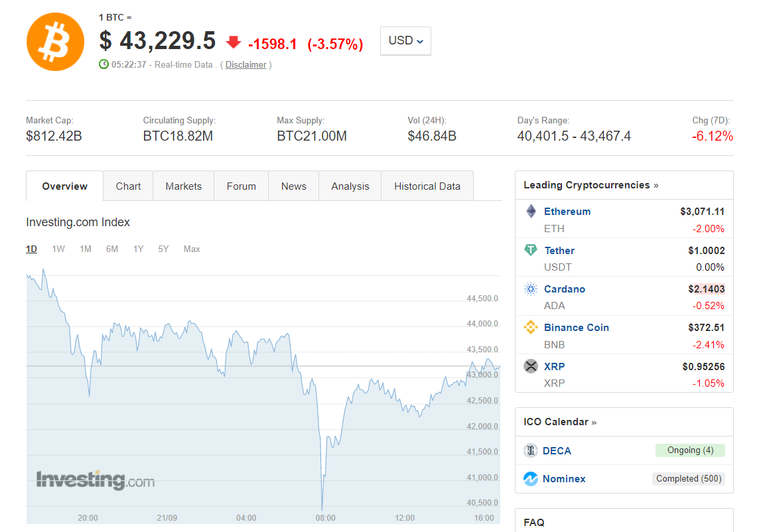Click the XRP black X icon
Viewport: 761px width, 532px height.
(x=531, y=366)
